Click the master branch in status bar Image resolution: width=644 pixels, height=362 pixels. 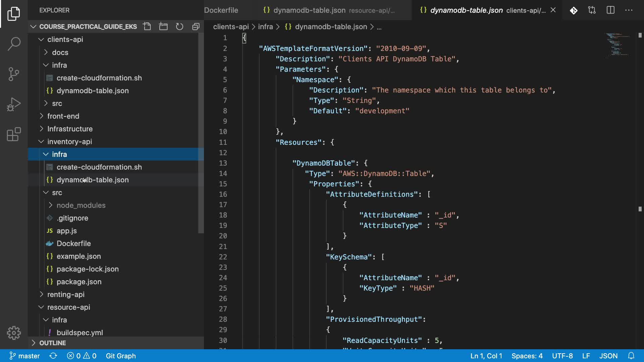[24, 356]
